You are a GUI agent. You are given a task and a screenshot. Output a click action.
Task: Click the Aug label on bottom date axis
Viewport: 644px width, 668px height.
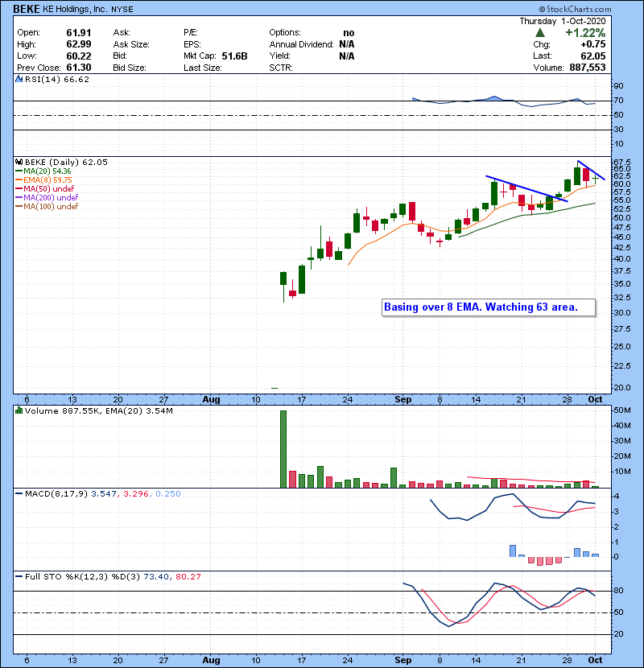pyautogui.click(x=211, y=660)
